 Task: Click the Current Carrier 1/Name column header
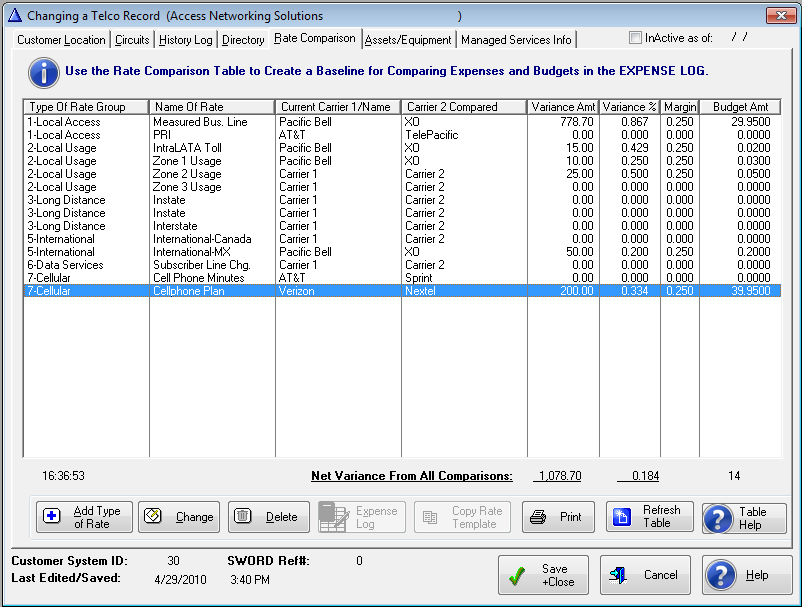click(x=338, y=107)
